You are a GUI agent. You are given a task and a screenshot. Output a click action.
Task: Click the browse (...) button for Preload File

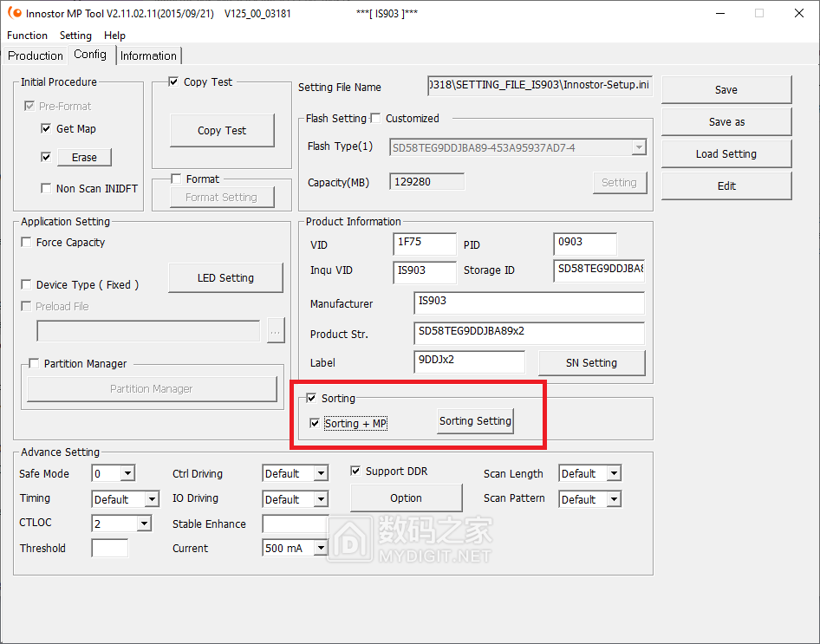[276, 330]
